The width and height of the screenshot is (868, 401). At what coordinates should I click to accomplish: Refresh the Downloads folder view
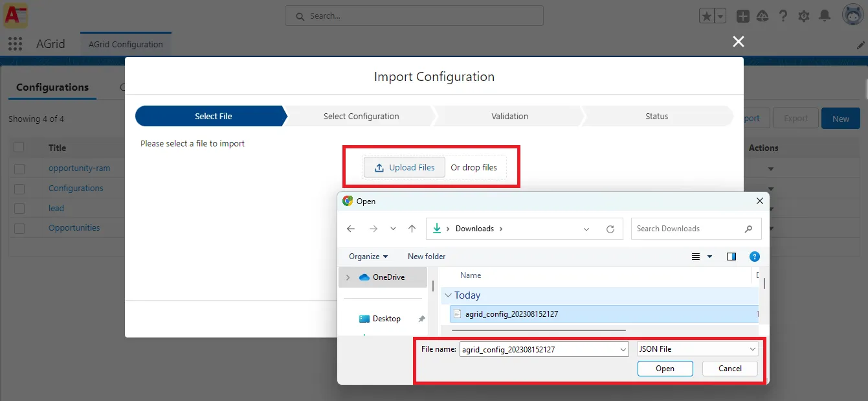click(x=610, y=228)
